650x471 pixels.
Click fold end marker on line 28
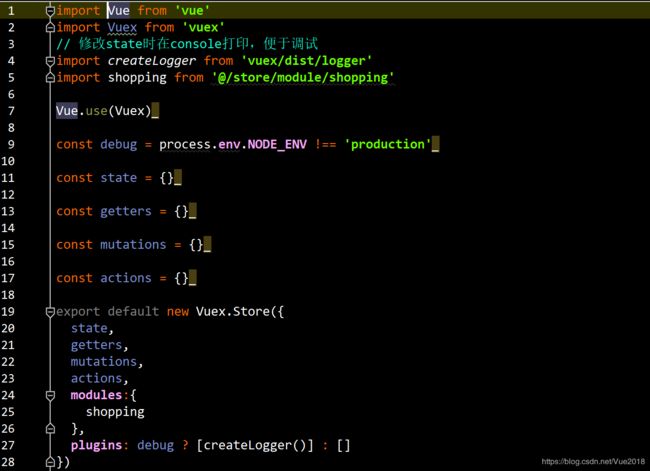coord(50,462)
